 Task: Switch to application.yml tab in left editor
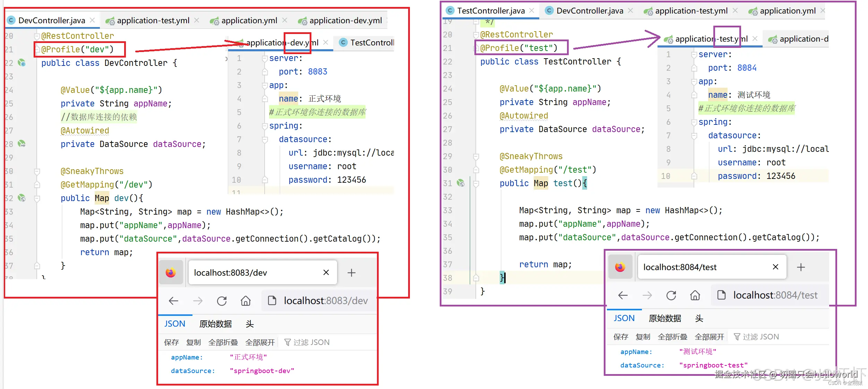(x=249, y=20)
